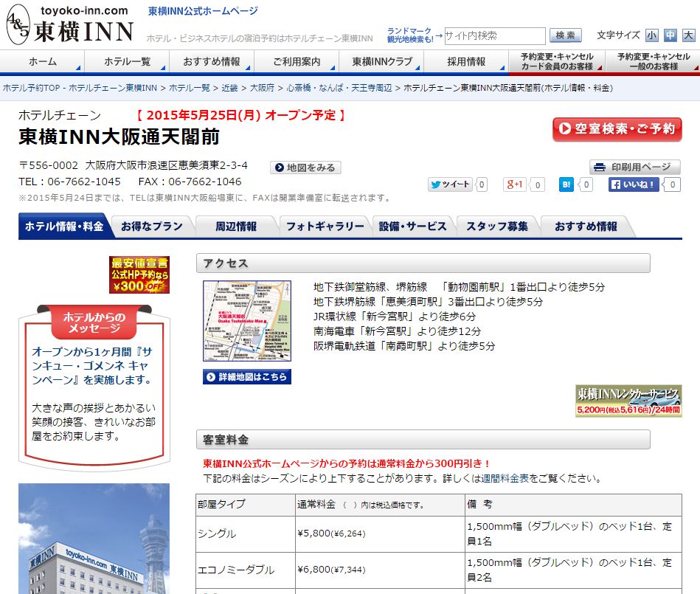The image size is (700, 594).
Task: Click the 東横INN公式ホームページ header link
Action: click(203, 11)
